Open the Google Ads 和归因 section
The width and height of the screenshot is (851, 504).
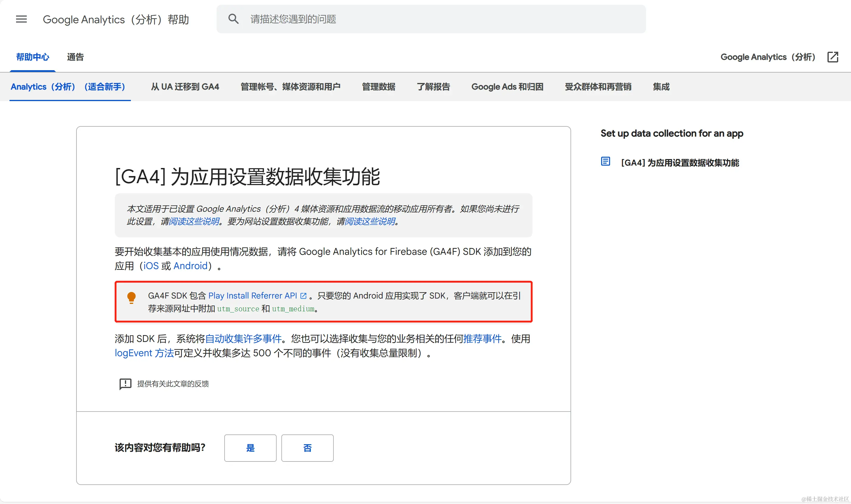pos(507,87)
